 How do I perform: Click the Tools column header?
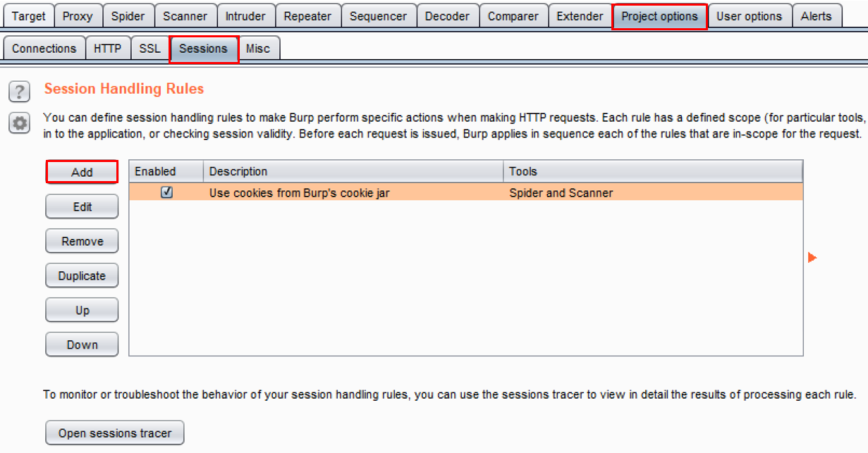652,171
